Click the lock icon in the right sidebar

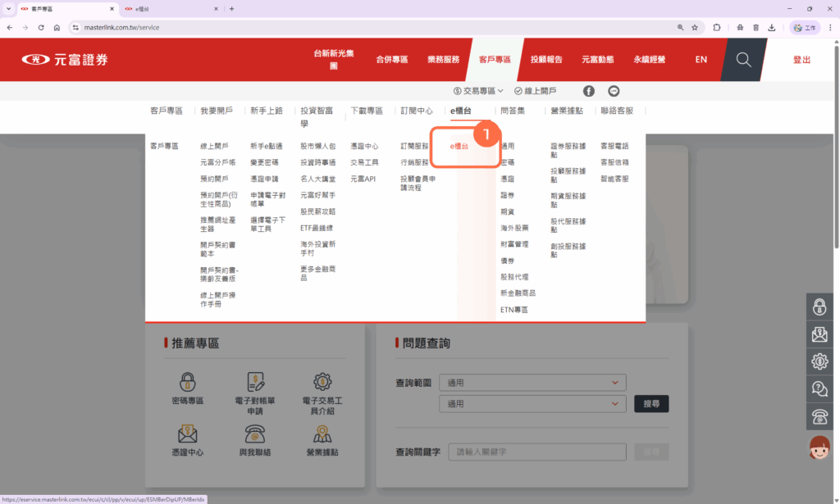coord(819,307)
